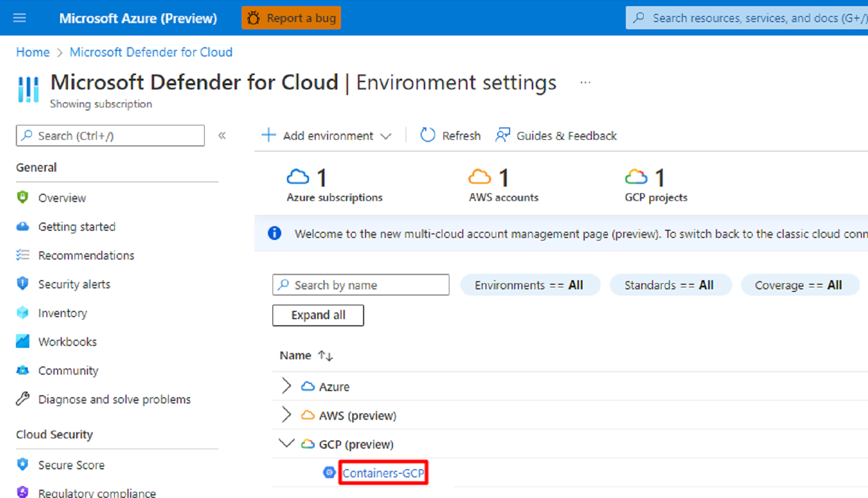Screen dimensions: 868x498
Task: Click the Getting started cloud icon
Action: tap(23, 226)
